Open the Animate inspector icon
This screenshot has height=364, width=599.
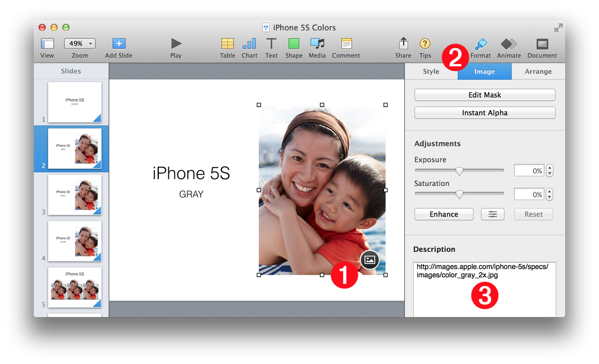509,44
